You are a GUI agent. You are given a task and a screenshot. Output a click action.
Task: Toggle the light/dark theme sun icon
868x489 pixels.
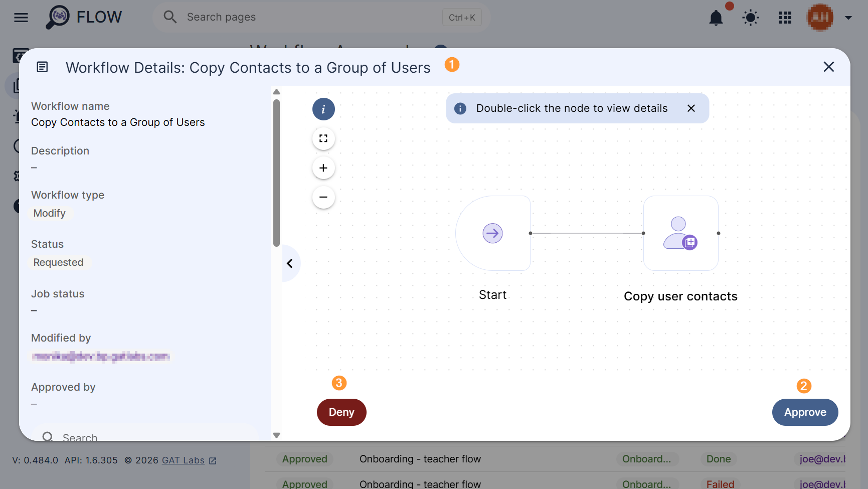pyautogui.click(x=751, y=18)
